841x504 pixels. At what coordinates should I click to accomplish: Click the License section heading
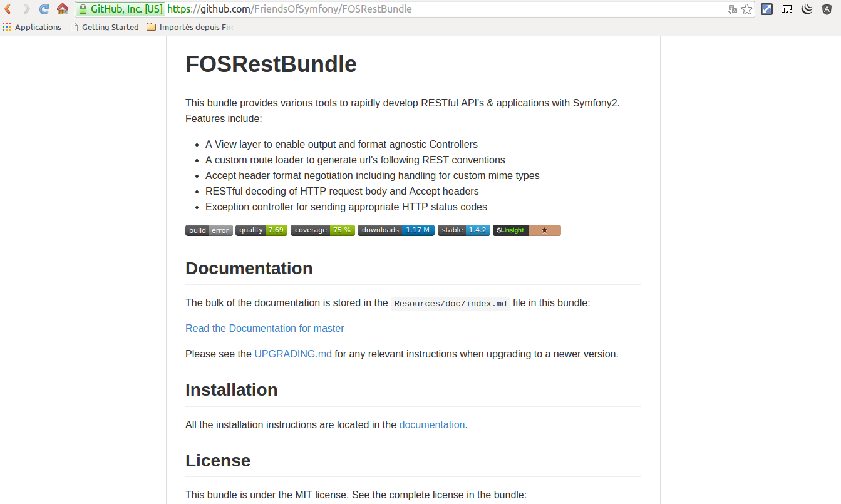pyautogui.click(x=218, y=460)
